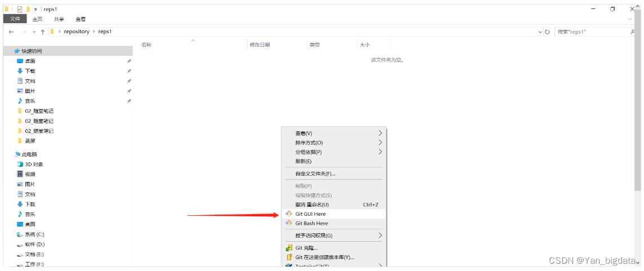Expand the ribbon with the top-right chevron

[630, 19]
